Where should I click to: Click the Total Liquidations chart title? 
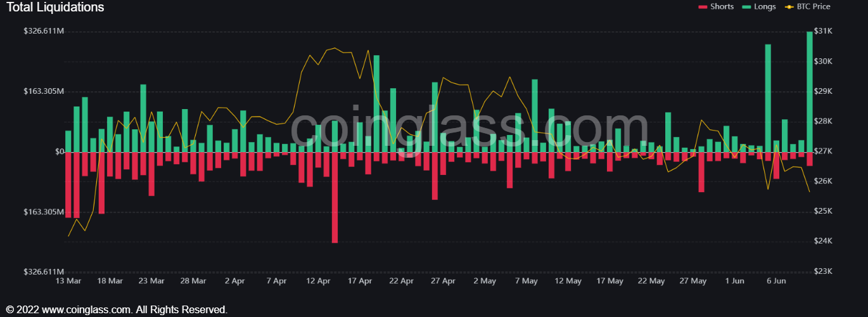point(55,8)
